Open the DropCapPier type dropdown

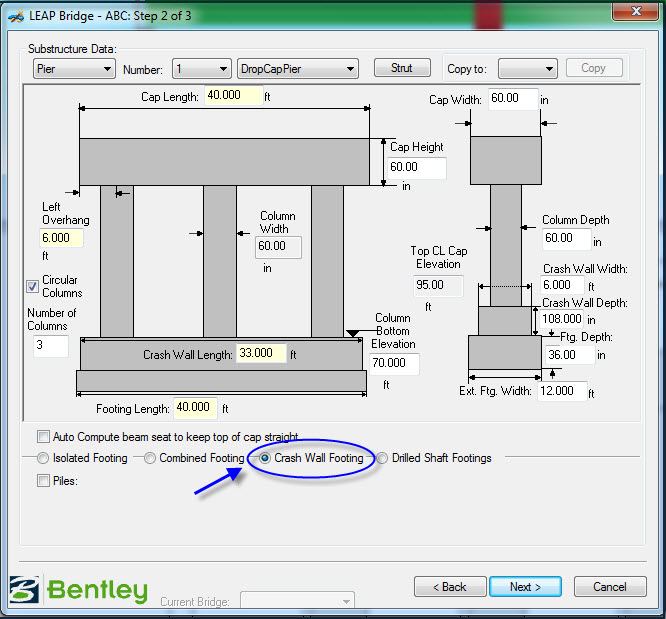[298, 69]
